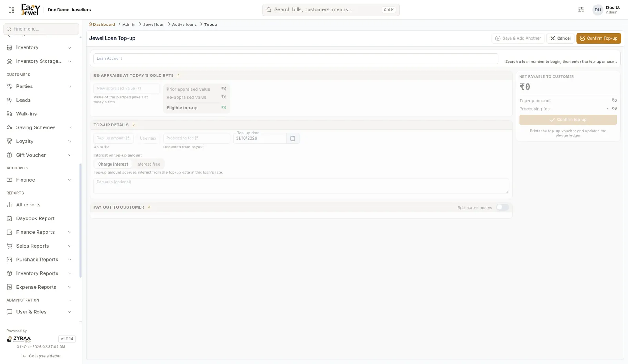Click the Confirm Top-up header button
The width and height of the screenshot is (628, 364).
[599, 38]
